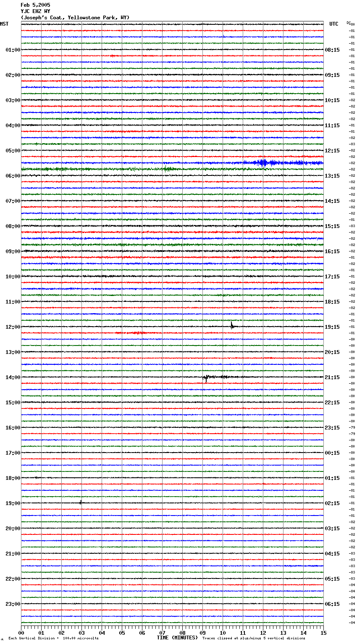Select the 22:00 MST time label
357x644 pixels.
(x=13, y=579)
